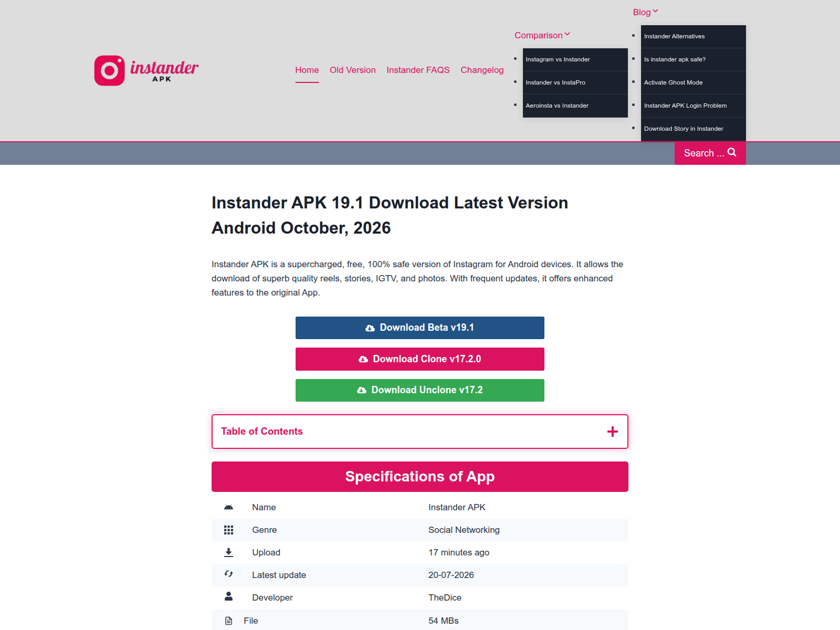Click the TheDice developer value

(445, 597)
